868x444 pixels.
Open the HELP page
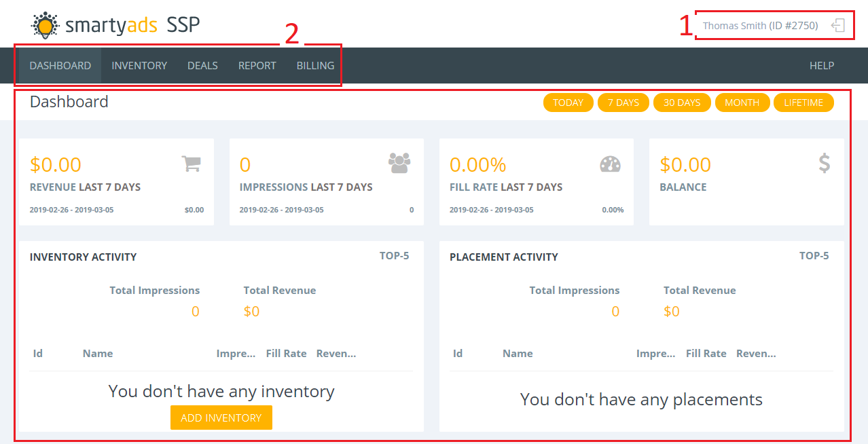pos(821,65)
